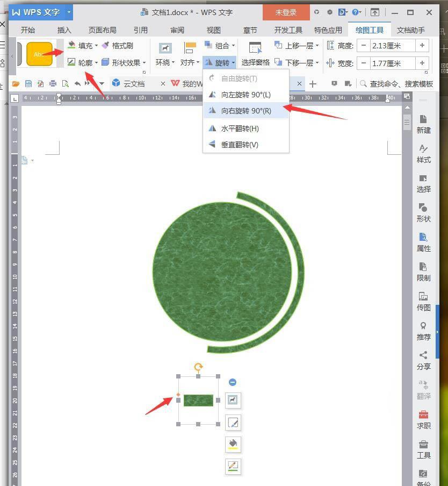Click 上移一层 bring forward
The image size is (448, 486).
297,46
